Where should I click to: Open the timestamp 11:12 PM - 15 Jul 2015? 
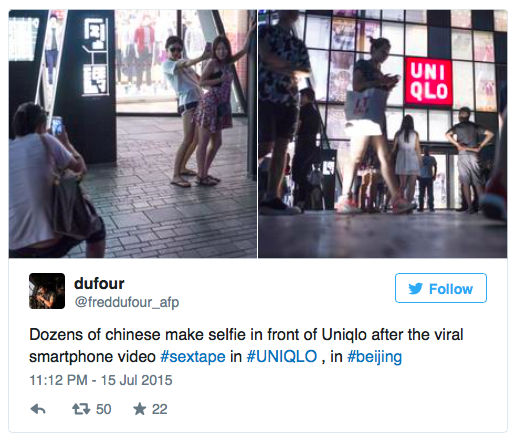pyautogui.click(x=101, y=380)
